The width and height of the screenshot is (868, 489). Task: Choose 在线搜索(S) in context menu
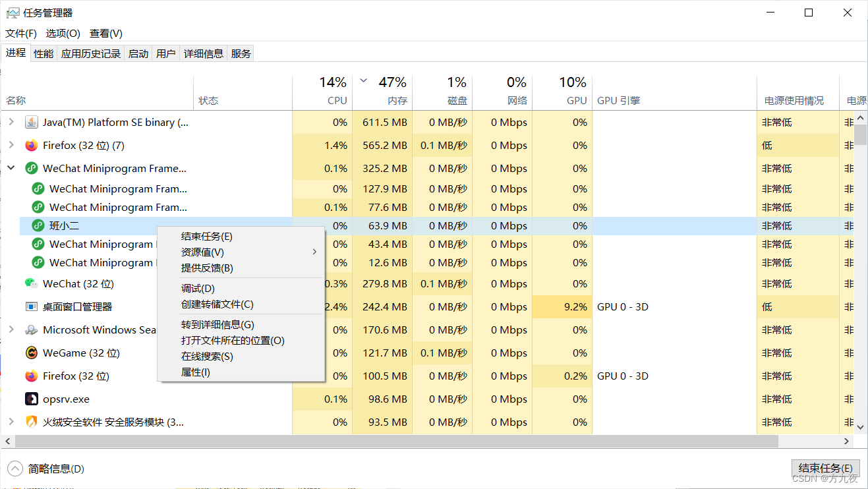tap(241, 357)
